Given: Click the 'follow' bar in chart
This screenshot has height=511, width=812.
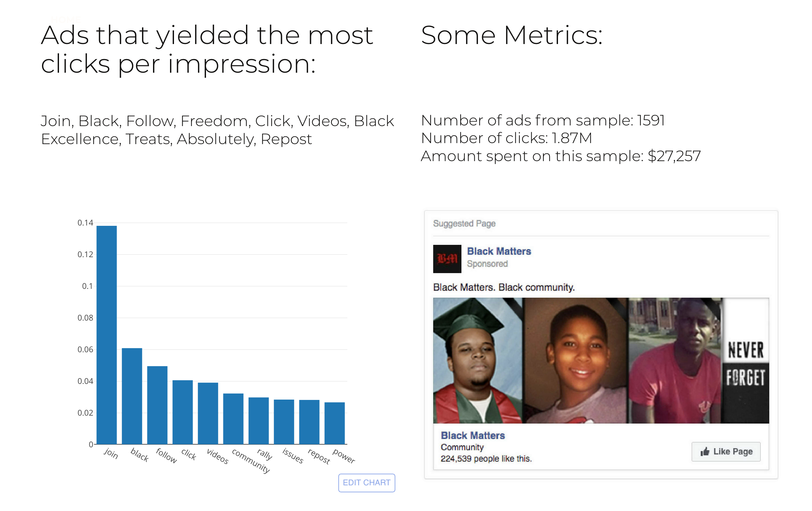Looking at the screenshot, I should (x=157, y=405).
